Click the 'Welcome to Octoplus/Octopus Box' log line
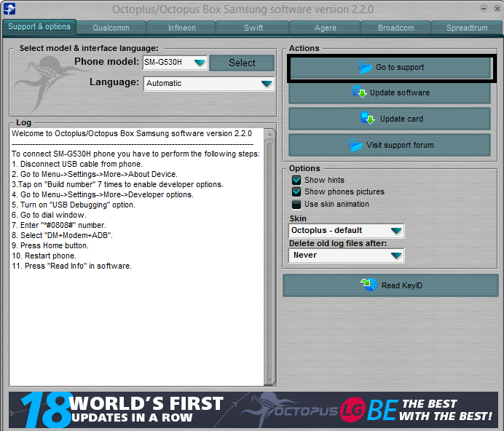This screenshot has width=504, height=431. point(132,133)
